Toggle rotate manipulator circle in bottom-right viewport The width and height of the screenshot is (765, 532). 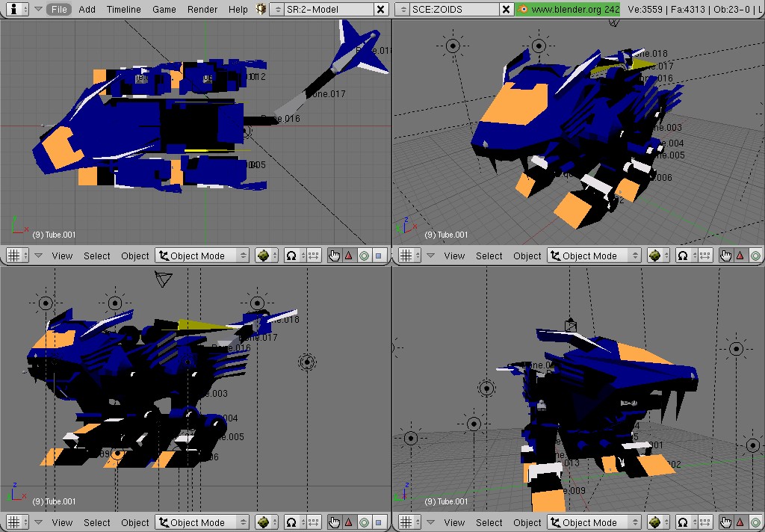[756, 523]
